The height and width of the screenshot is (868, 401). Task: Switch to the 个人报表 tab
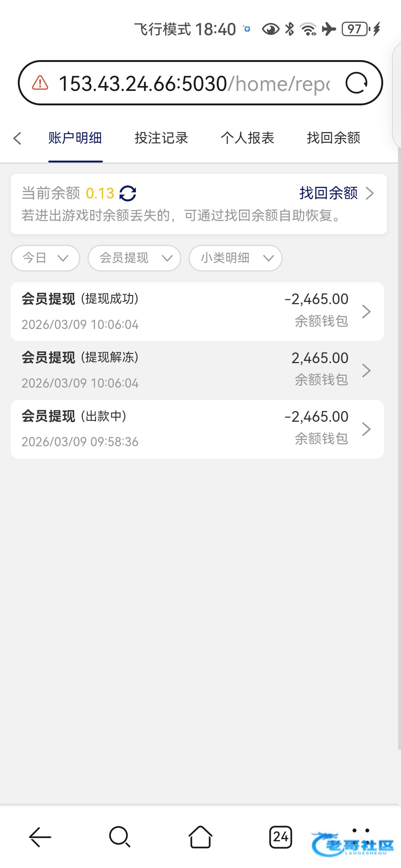(247, 138)
